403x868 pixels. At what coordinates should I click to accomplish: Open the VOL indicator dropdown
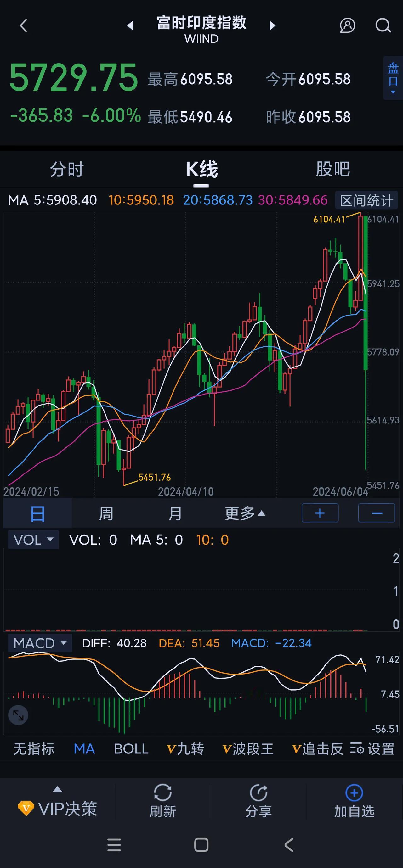(x=33, y=540)
